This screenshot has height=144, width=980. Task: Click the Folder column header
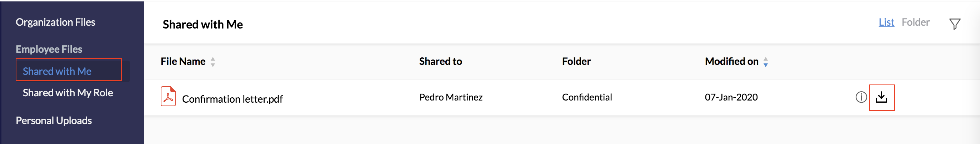[x=576, y=62]
